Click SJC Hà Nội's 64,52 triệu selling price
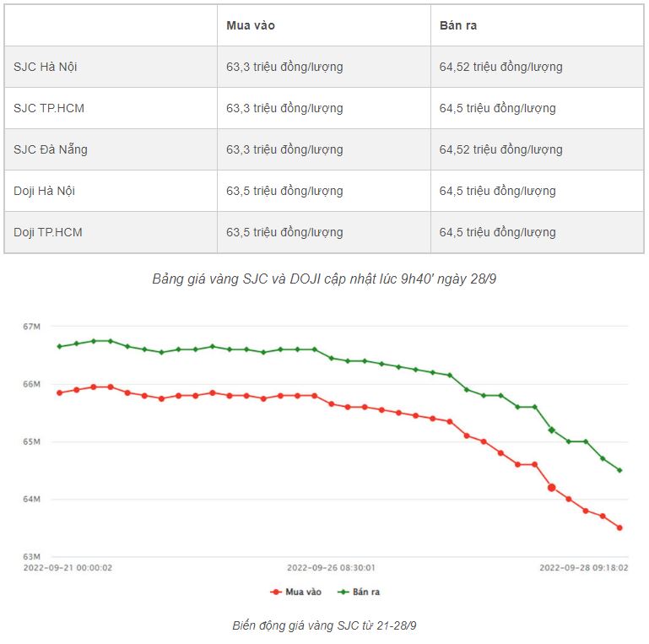Viewport: 649px width, 644px height. (500, 67)
